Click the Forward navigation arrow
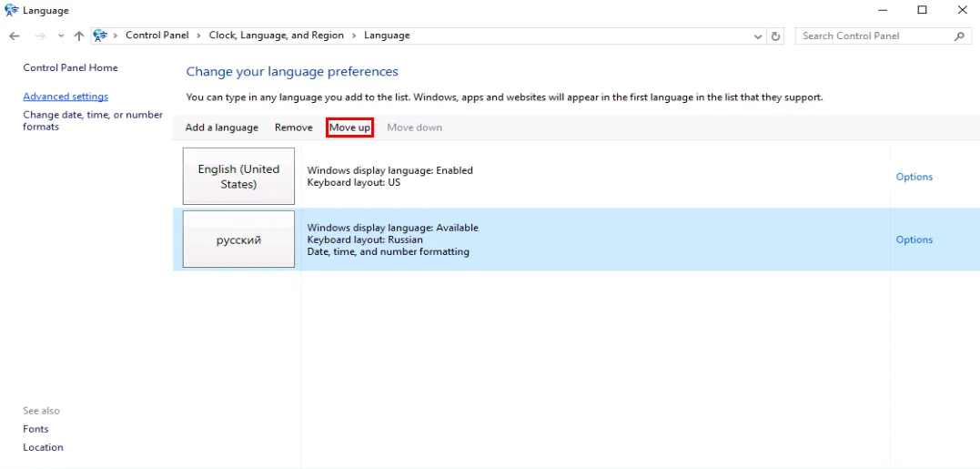 click(39, 36)
